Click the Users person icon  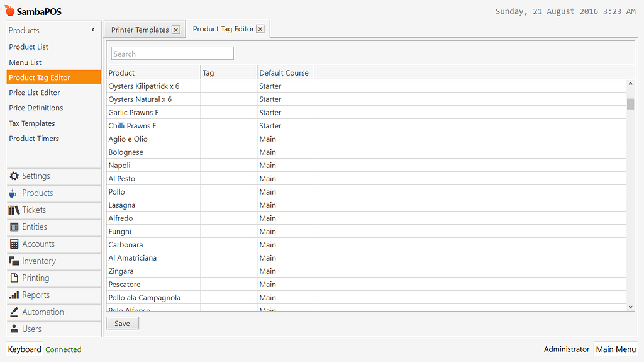click(x=14, y=329)
